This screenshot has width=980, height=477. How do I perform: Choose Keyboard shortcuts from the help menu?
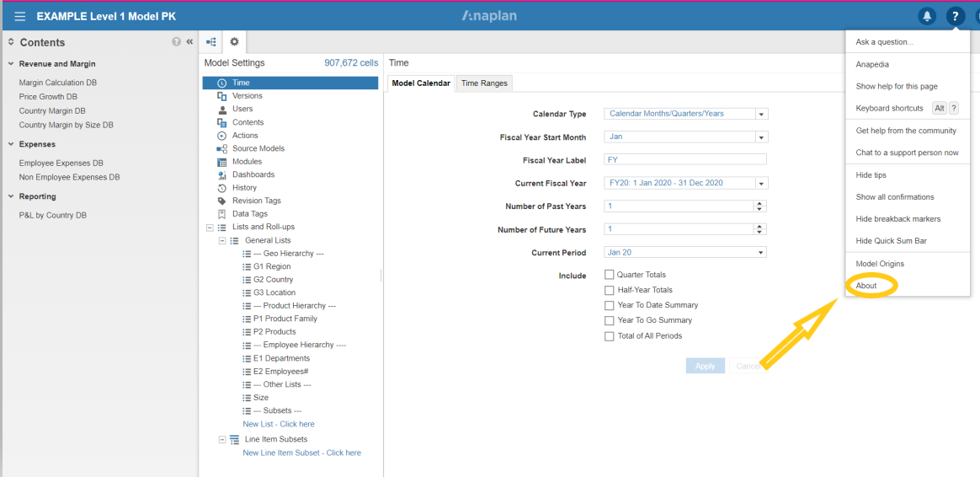coord(889,109)
